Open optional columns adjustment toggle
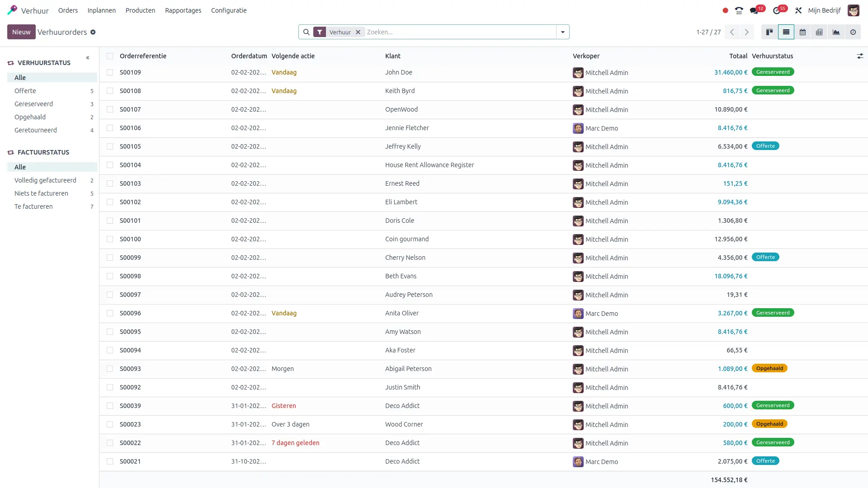This screenshot has width=868, height=488. [859, 56]
